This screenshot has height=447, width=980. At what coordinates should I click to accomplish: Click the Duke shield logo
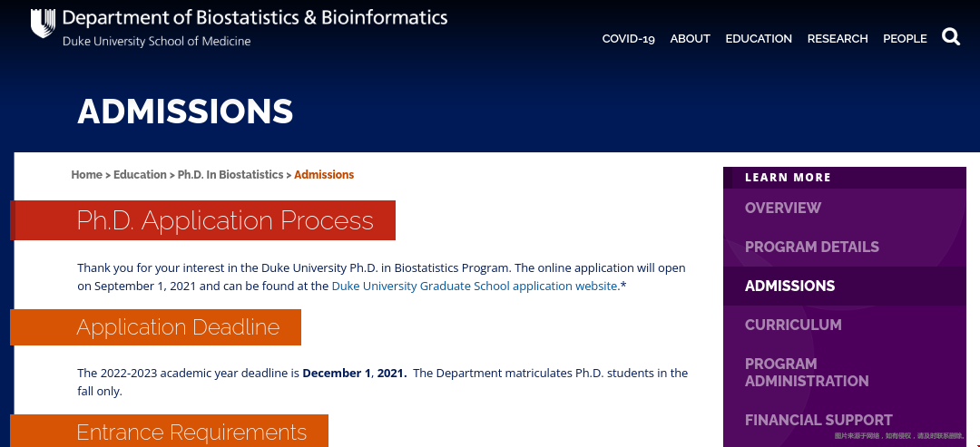click(x=43, y=24)
